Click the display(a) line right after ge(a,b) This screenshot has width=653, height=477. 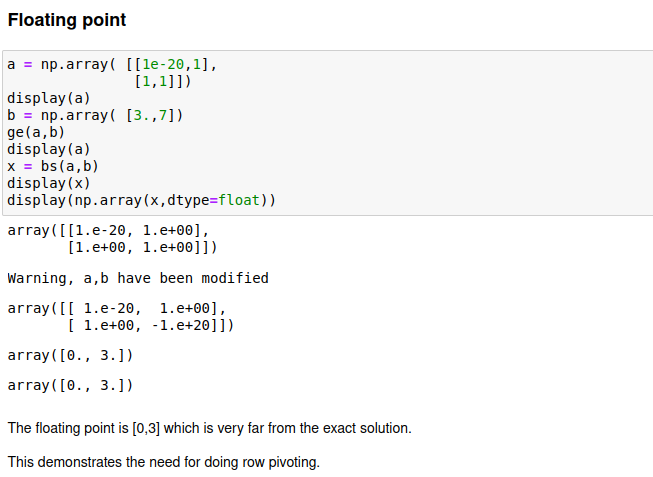[49, 149]
